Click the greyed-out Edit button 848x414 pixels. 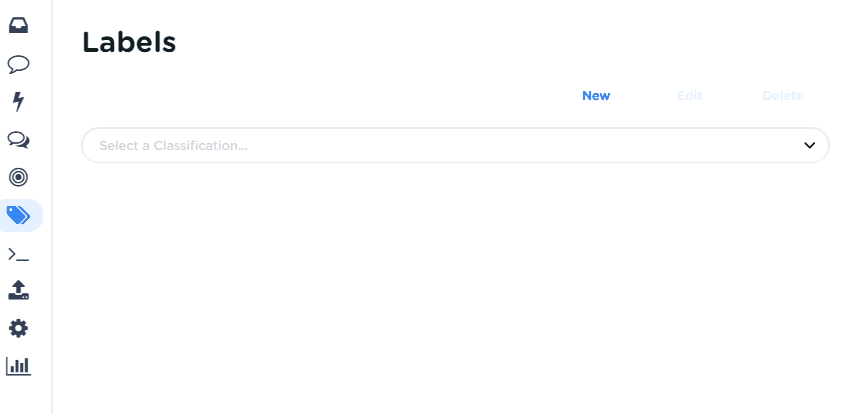pos(690,96)
